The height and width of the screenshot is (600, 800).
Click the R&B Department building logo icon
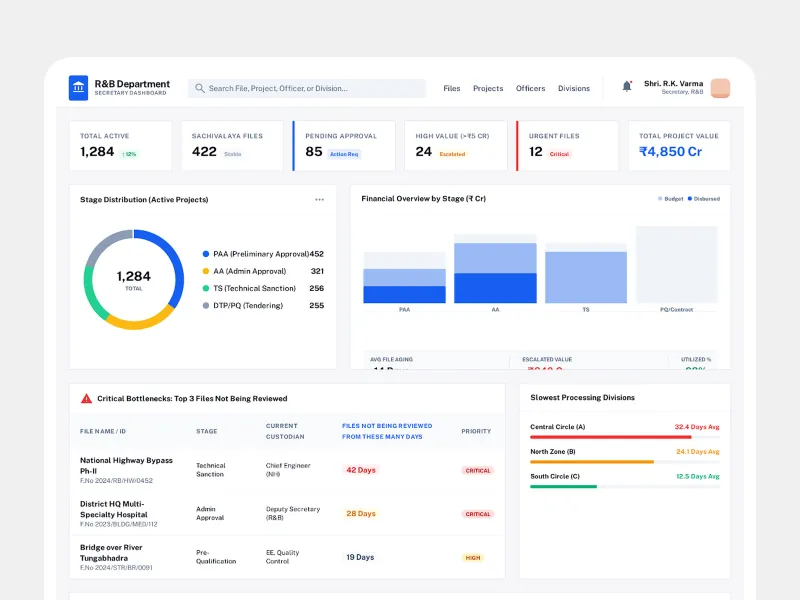coord(78,88)
